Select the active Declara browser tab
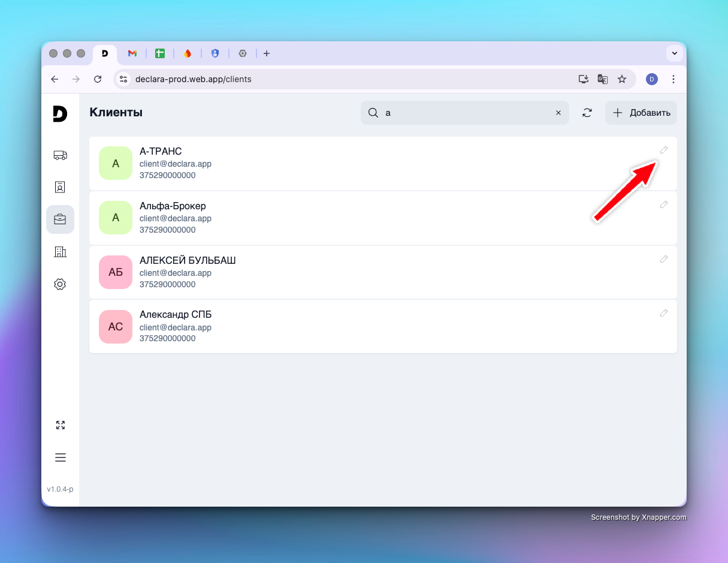This screenshot has height=563, width=728. click(x=105, y=53)
